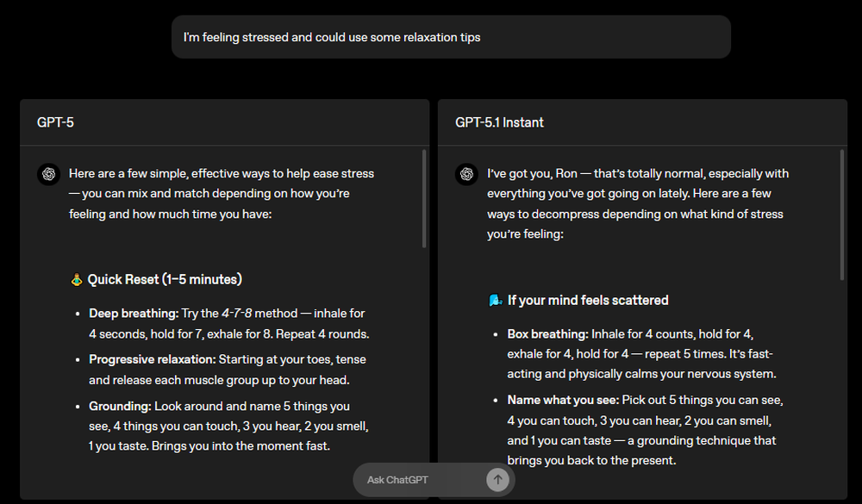862x504 pixels.
Task: Click the megaphone emoji beside the scattered-mind heading
Action: click(493, 300)
